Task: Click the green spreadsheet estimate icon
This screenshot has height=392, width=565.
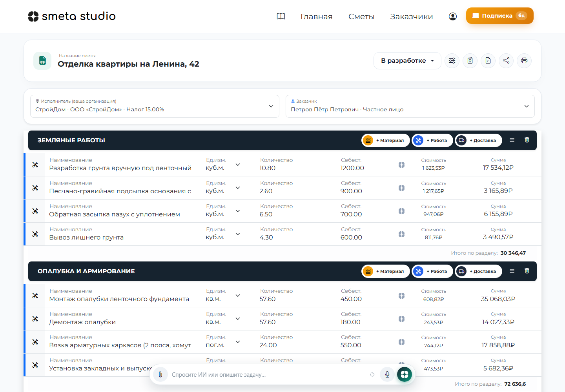Action: click(x=42, y=61)
